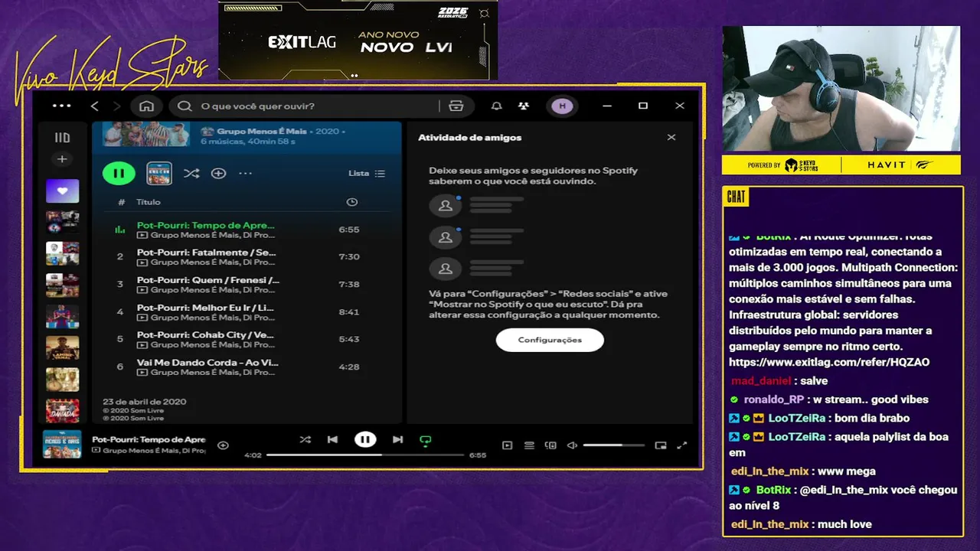
Task: Adjust the volume slider
Action: point(613,445)
